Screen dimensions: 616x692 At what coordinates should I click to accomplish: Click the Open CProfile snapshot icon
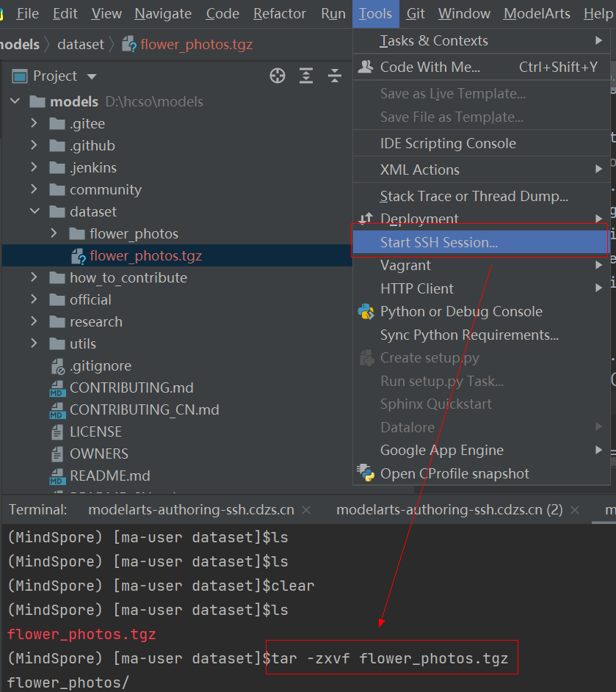pyautogui.click(x=366, y=473)
